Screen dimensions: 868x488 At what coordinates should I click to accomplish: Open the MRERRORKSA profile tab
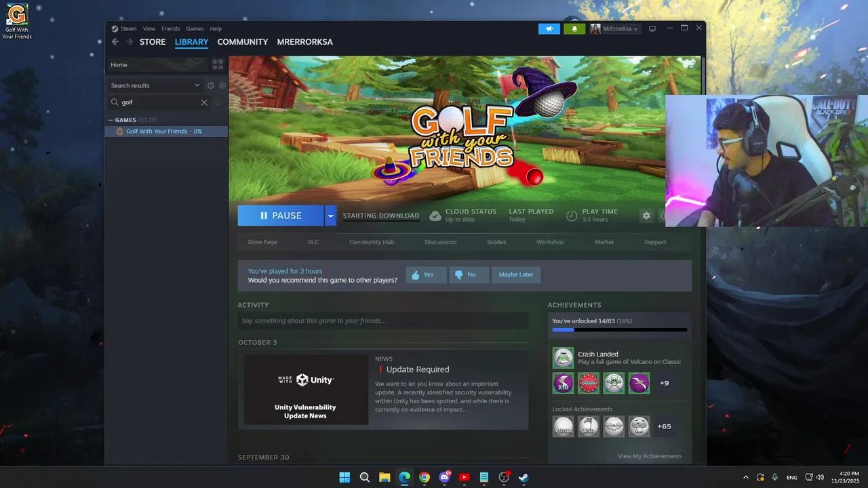304,42
